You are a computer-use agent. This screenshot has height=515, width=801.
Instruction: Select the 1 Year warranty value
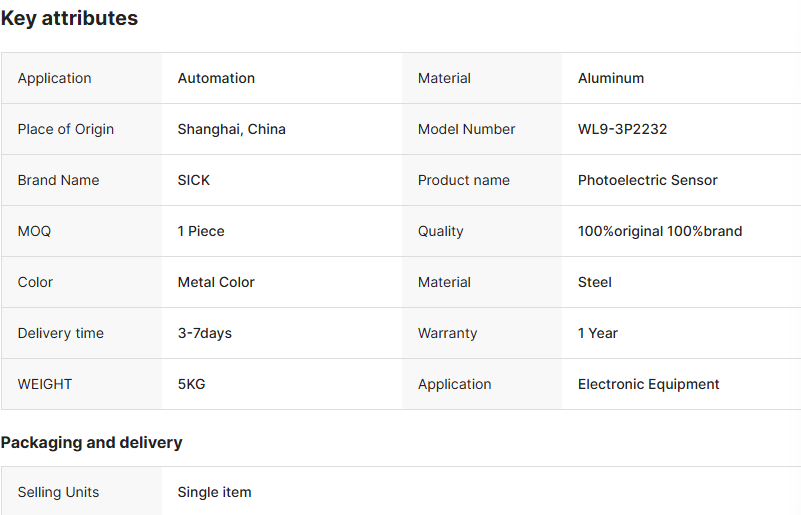pos(597,333)
